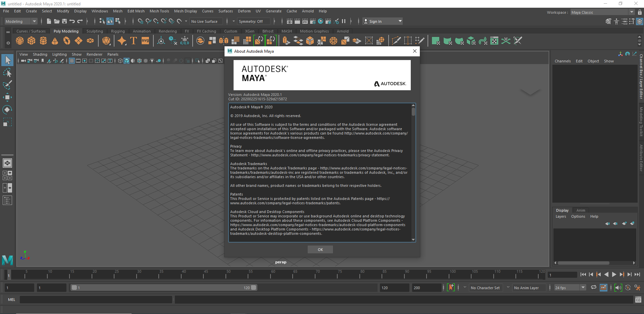Activate the Lasso select tool
The image size is (644, 314).
click(x=7, y=72)
